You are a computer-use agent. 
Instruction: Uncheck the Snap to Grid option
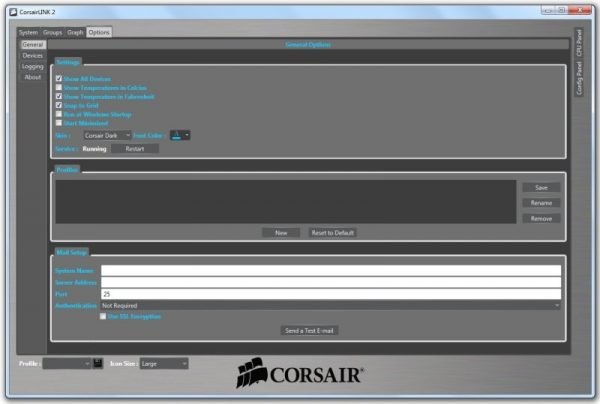pyautogui.click(x=59, y=105)
